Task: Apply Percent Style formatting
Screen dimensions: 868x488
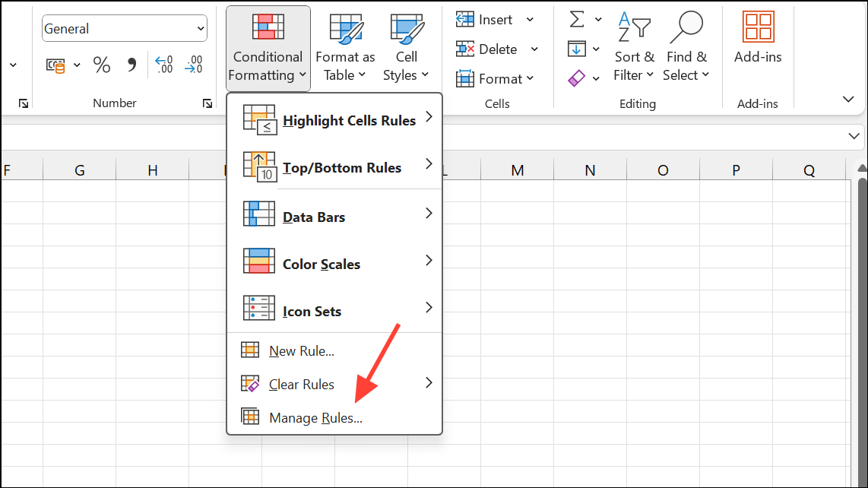Action: [x=102, y=65]
